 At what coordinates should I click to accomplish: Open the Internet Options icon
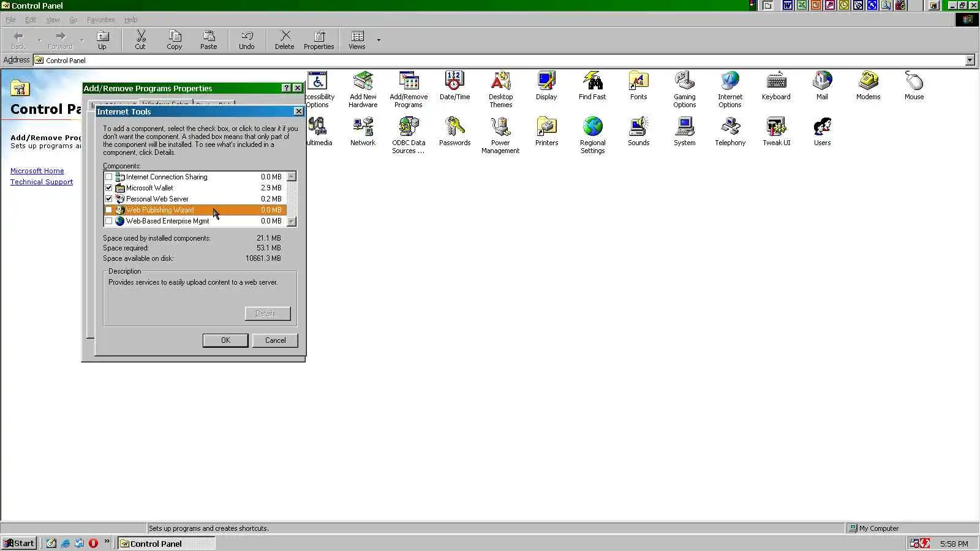(x=730, y=89)
